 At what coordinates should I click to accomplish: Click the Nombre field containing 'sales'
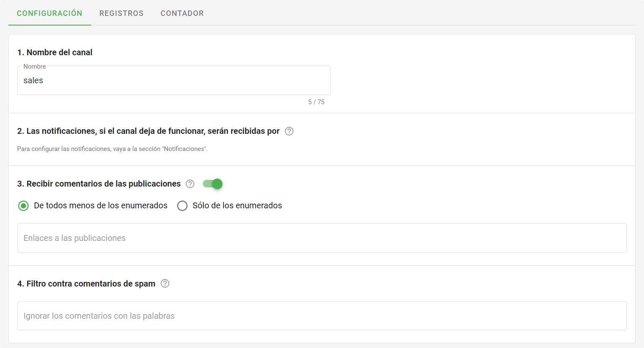[x=174, y=81]
